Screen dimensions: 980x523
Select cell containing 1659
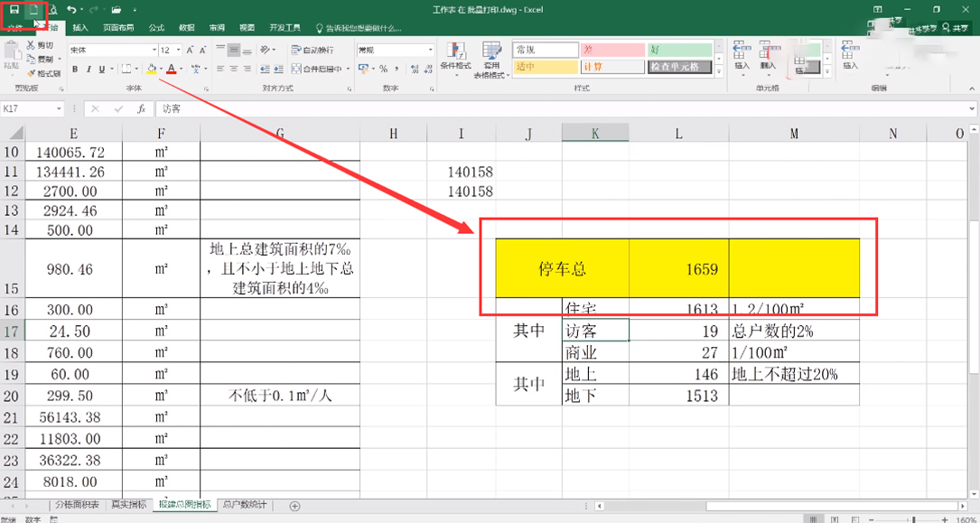(x=678, y=268)
